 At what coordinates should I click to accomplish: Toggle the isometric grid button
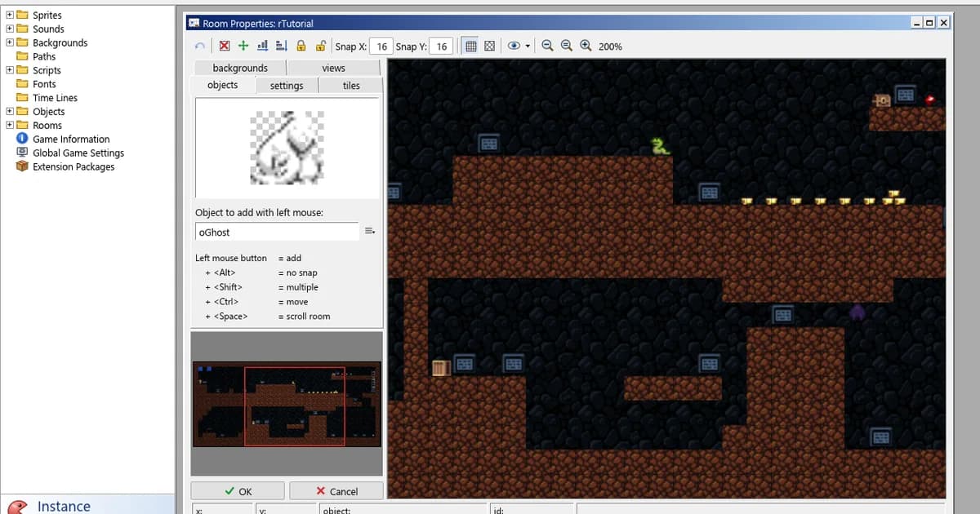point(489,47)
